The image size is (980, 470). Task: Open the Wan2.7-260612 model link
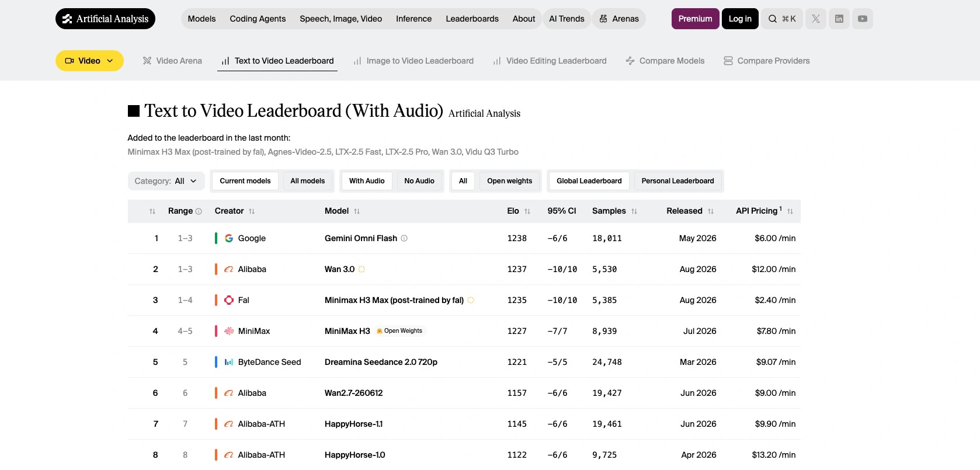point(354,393)
